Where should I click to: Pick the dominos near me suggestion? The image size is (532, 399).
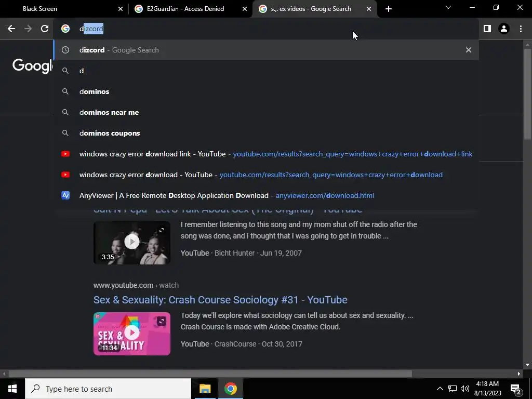[x=266, y=112]
